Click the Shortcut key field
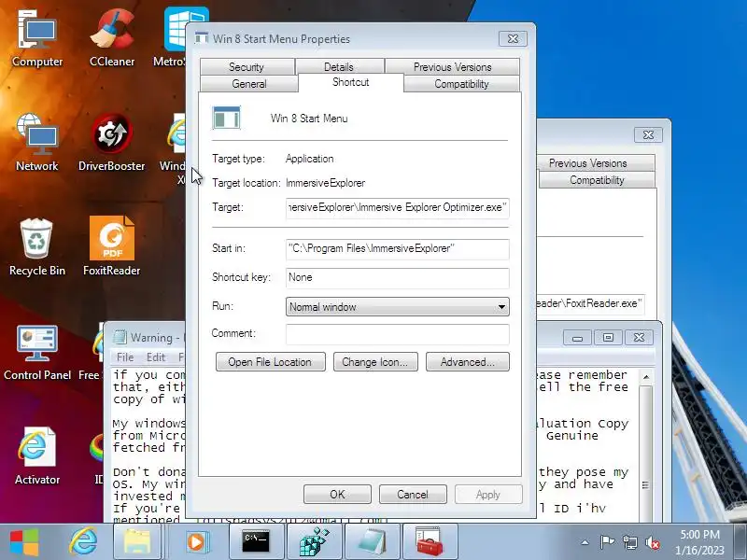This screenshot has height=560, width=747. [x=398, y=278]
